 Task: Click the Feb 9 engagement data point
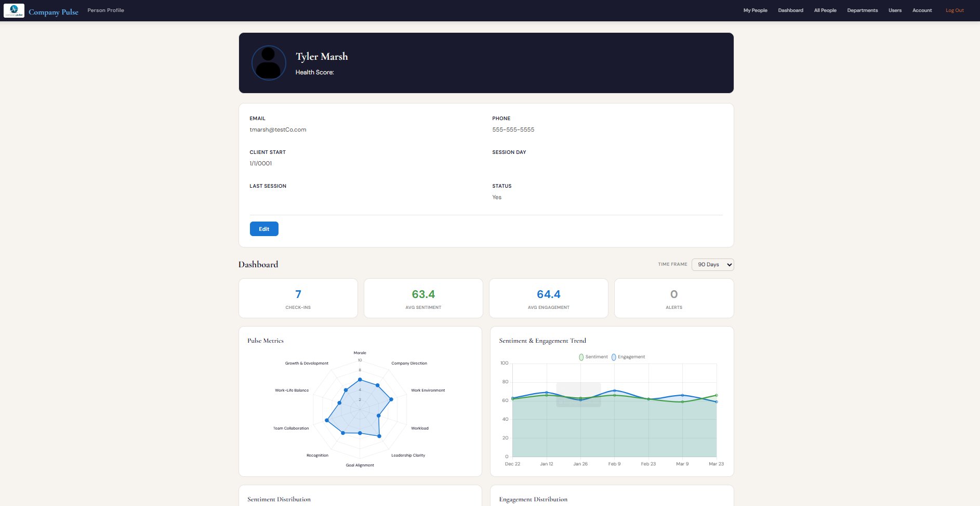click(x=614, y=391)
